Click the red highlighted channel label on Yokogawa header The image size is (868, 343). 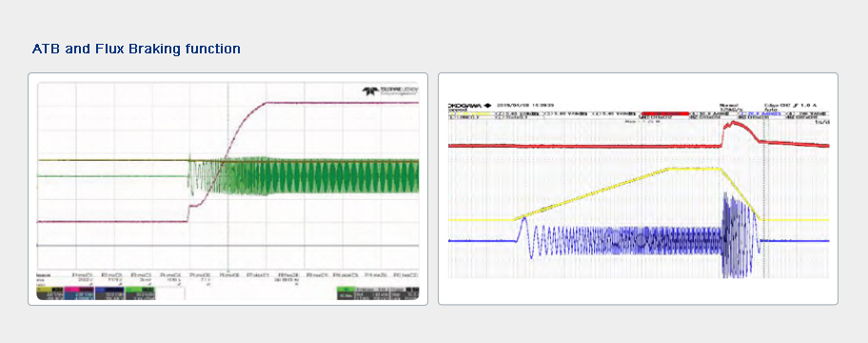[x=665, y=113]
